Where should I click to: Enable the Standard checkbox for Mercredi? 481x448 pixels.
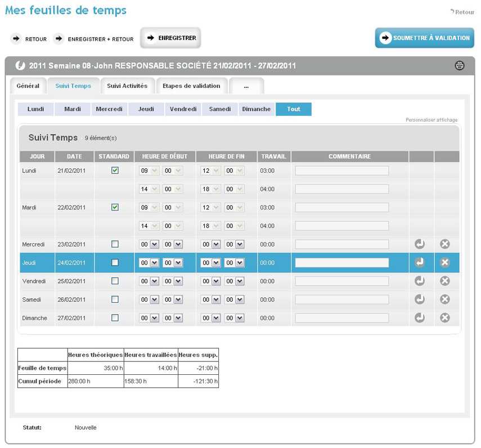tap(115, 244)
